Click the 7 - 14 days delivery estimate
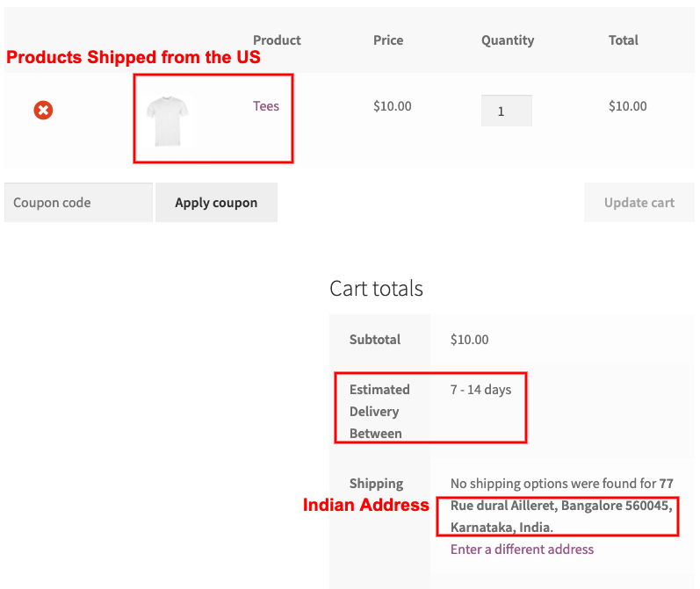This screenshot has height=589, width=700. (x=480, y=390)
